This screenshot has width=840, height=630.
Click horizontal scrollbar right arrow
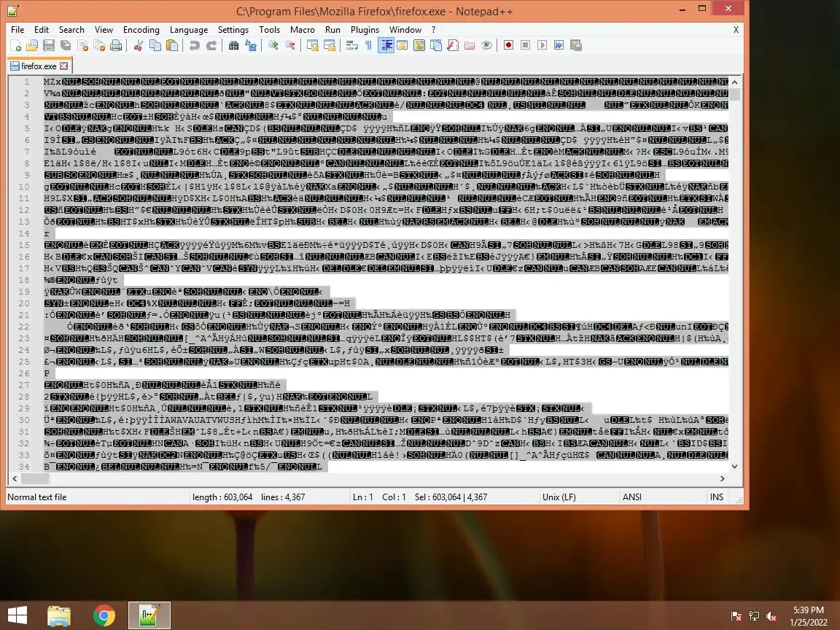click(x=722, y=478)
